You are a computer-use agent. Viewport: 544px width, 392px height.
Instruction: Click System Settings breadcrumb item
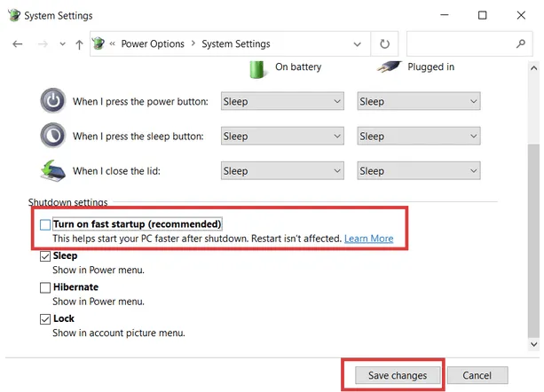(236, 43)
